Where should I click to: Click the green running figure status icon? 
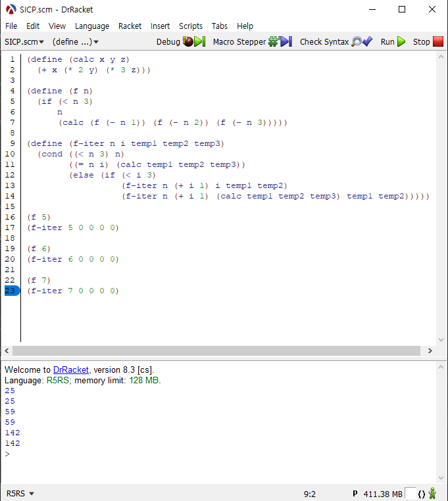[x=432, y=493]
